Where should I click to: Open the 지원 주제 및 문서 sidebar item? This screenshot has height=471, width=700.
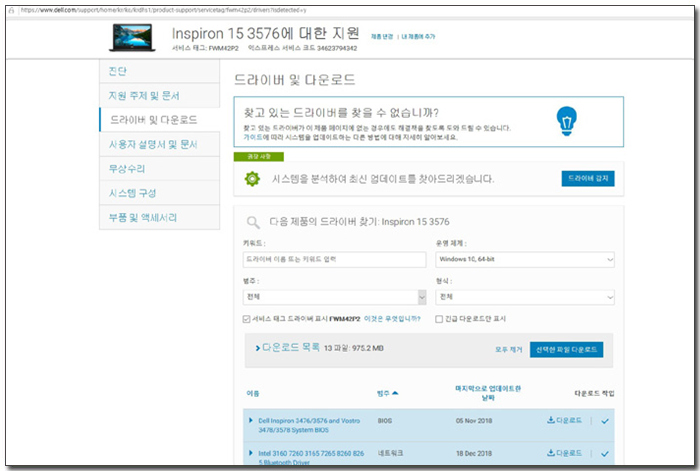click(x=159, y=96)
